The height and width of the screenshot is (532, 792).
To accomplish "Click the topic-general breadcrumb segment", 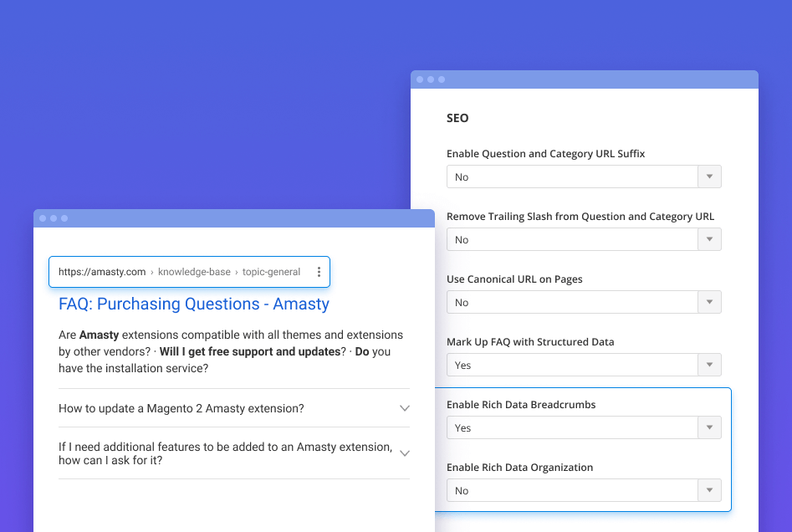I will pyautogui.click(x=271, y=272).
